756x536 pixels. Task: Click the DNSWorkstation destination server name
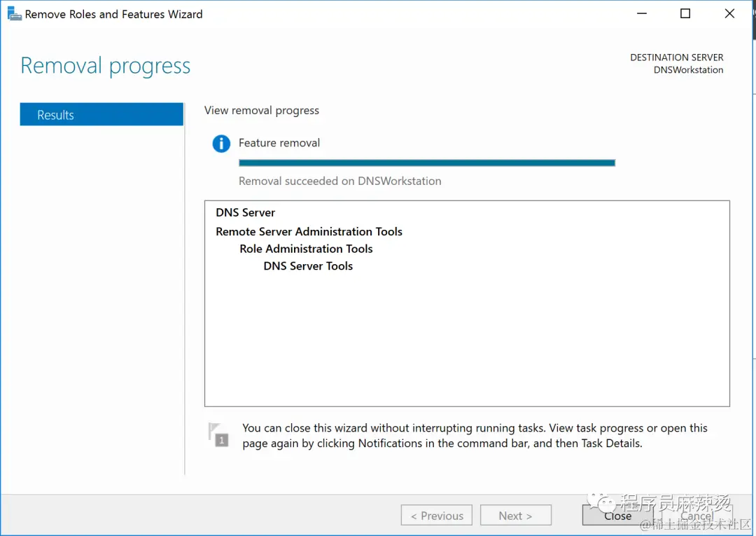pyautogui.click(x=689, y=70)
